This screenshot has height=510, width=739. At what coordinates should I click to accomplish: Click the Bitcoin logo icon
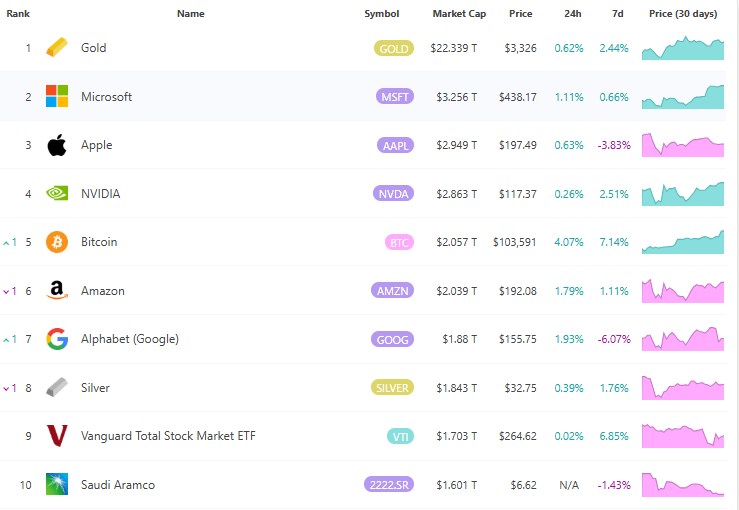coord(57,242)
